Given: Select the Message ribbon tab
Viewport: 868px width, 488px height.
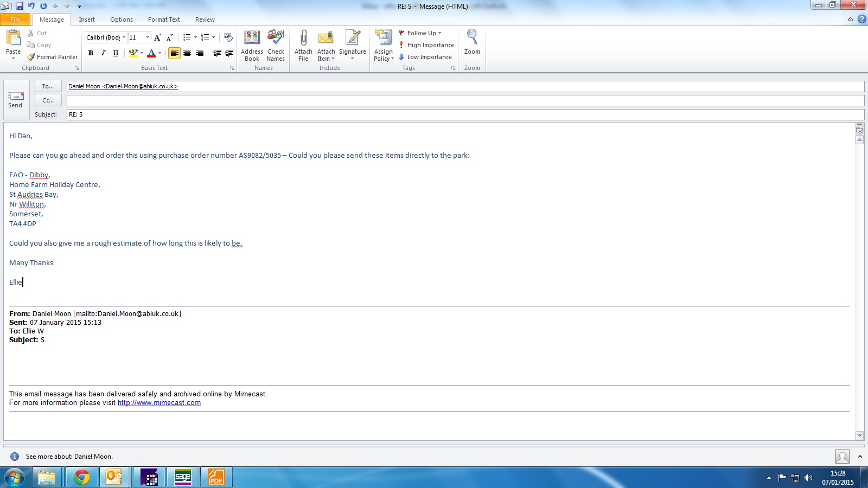Looking at the screenshot, I should click(52, 20).
